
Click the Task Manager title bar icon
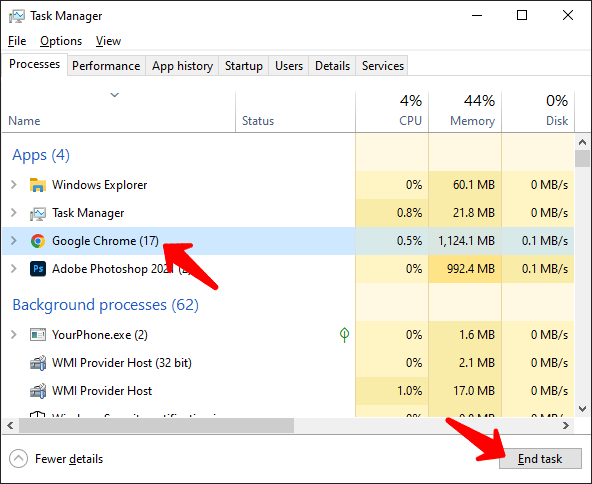point(16,16)
